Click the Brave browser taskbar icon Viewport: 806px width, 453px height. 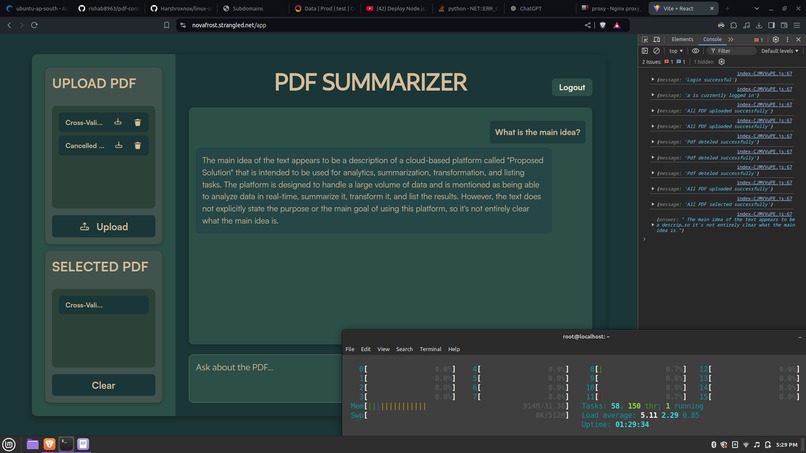click(49, 444)
